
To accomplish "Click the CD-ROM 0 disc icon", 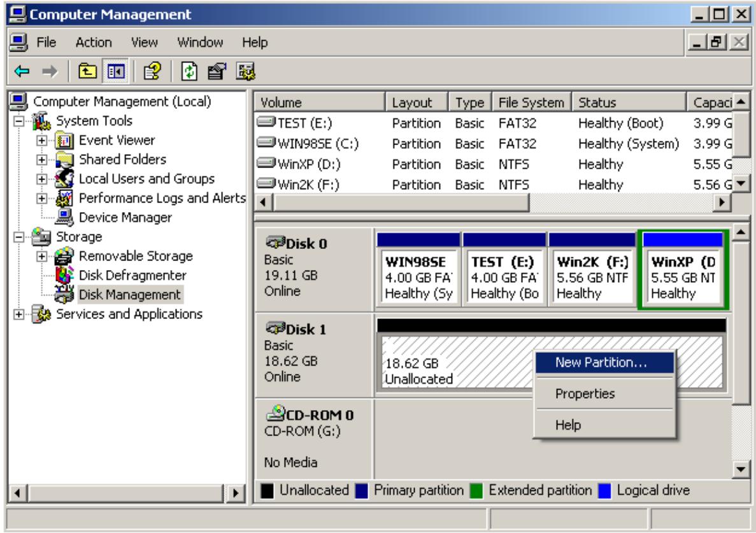I will tap(276, 413).
